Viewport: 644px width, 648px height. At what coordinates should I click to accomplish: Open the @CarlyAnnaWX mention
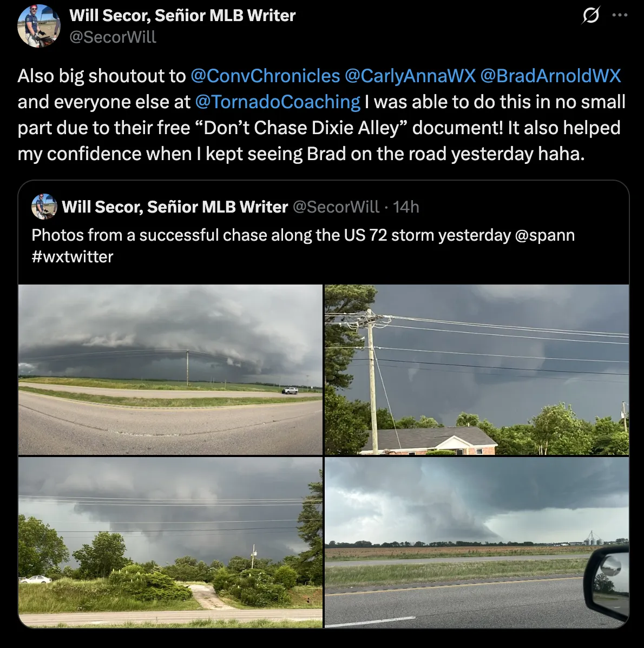410,76
